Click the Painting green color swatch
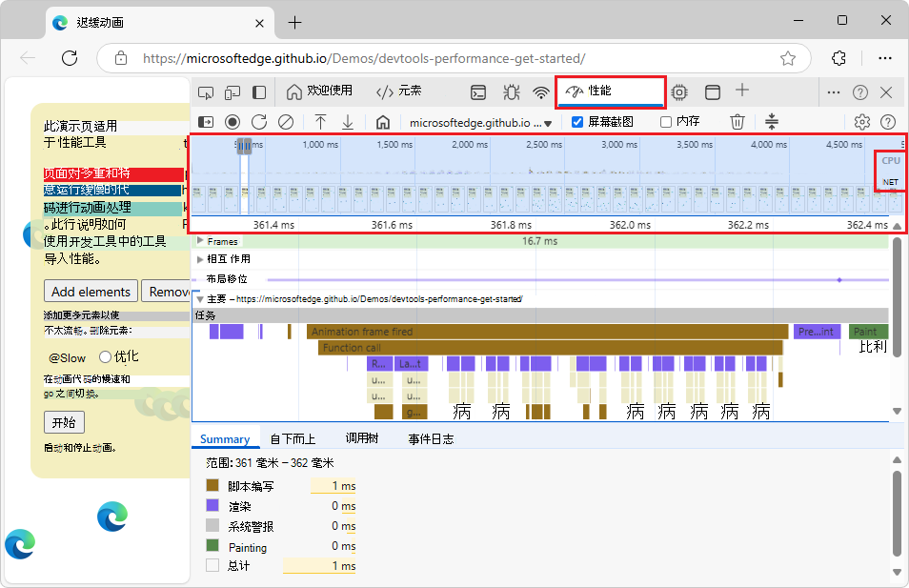The width and height of the screenshot is (909, 588). (212, 546)
